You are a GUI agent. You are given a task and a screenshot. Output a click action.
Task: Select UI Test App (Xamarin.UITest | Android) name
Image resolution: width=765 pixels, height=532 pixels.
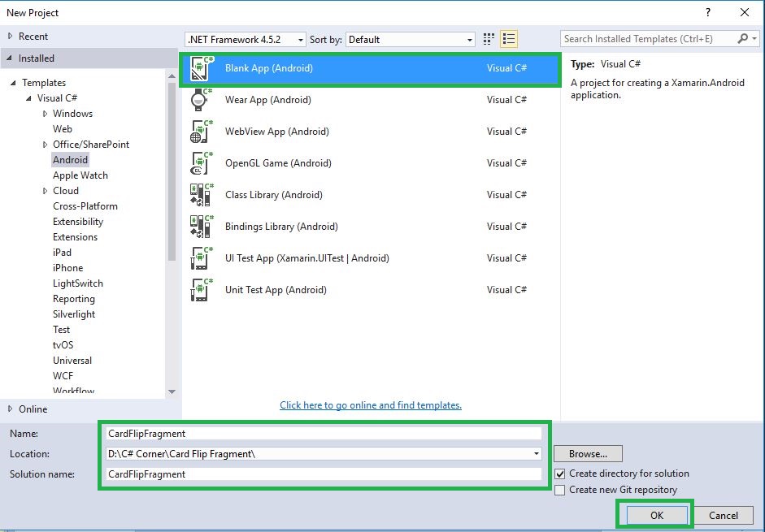pyautogui.click(x=306, y=258)
